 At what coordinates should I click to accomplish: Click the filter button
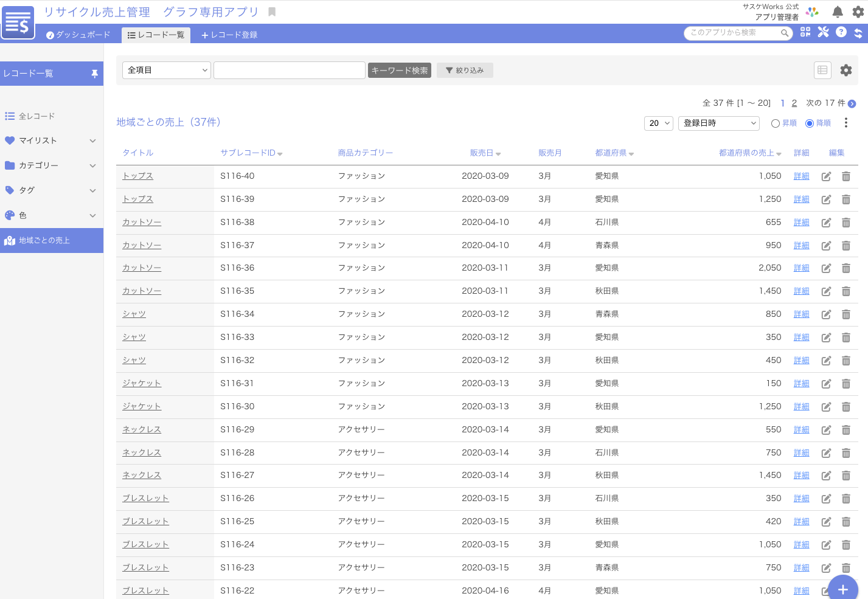[465, 71]
